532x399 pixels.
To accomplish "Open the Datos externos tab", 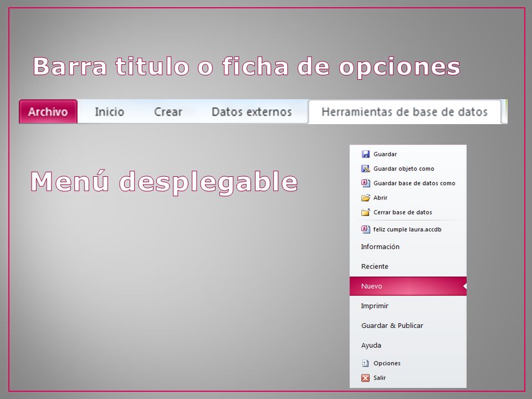I will coord(252,111).
